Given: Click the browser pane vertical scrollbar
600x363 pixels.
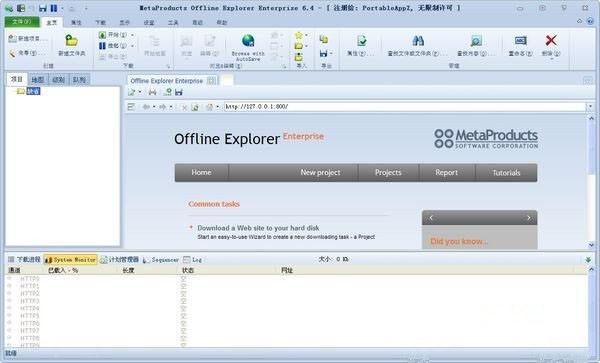Looking at the screenshot, I should pyautogui.click(x=591, y=181).
